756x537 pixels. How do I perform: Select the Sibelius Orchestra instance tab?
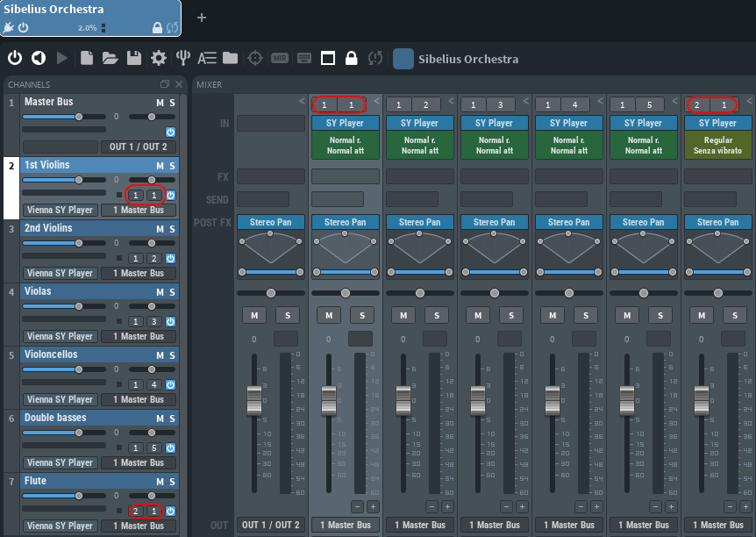point(90,18)
